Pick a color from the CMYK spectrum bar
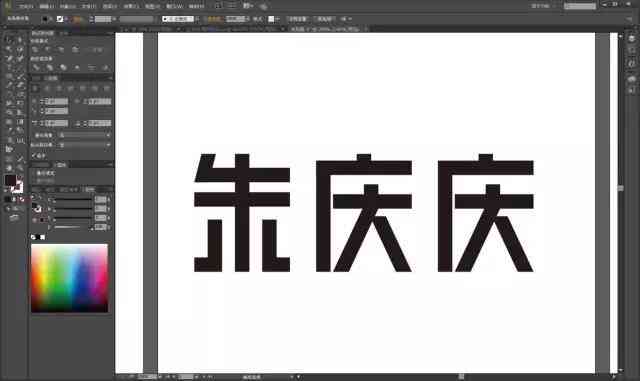 [69, 278]
